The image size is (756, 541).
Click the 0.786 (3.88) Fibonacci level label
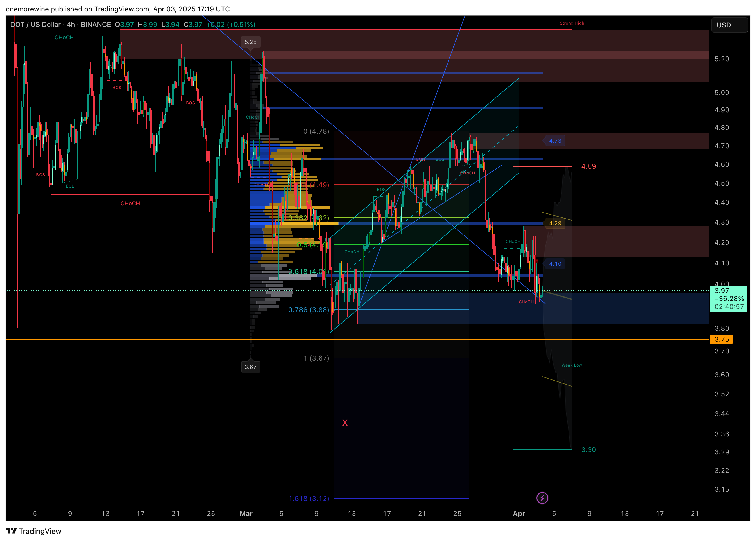click(x=308, y=310)
